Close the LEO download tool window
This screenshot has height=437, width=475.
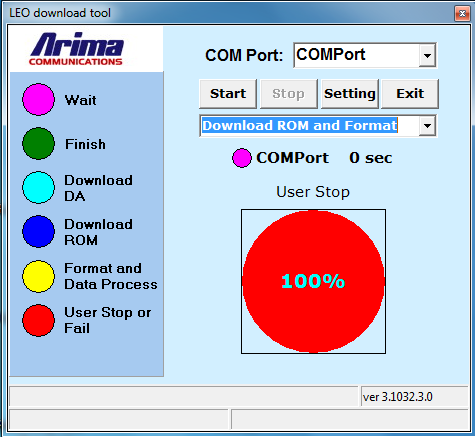point(462,13)
